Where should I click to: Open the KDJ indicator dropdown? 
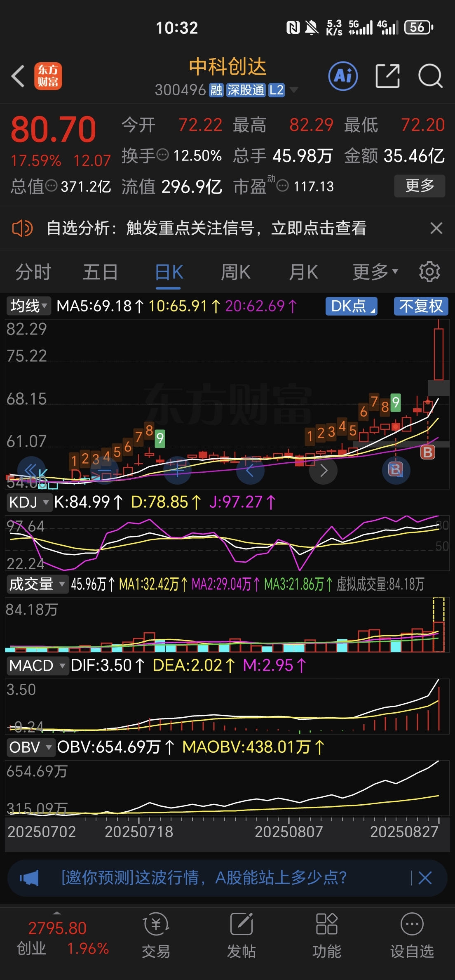(29, 502)
